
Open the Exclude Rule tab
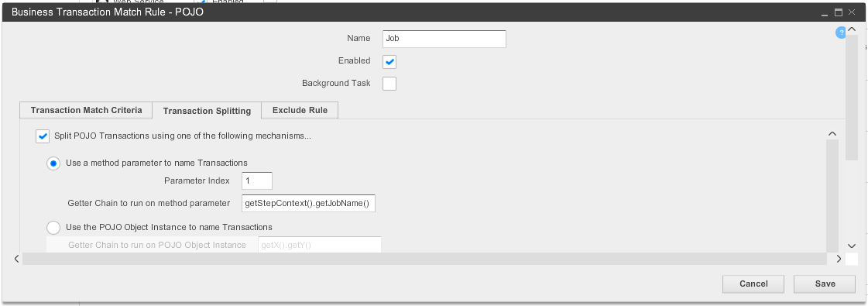(300, 110)
